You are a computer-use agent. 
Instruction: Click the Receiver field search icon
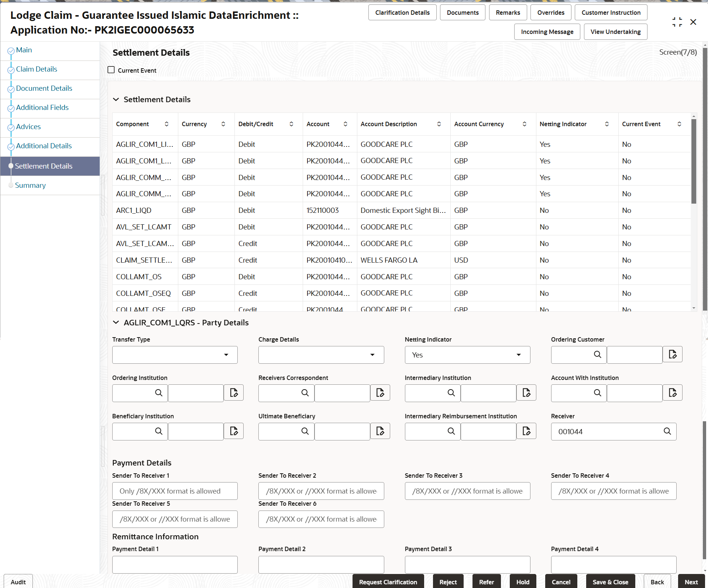(x=667, y=431)
